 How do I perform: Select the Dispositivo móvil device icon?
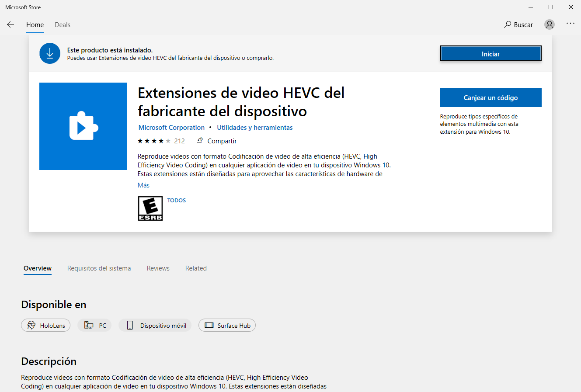[x=129, y=325]
